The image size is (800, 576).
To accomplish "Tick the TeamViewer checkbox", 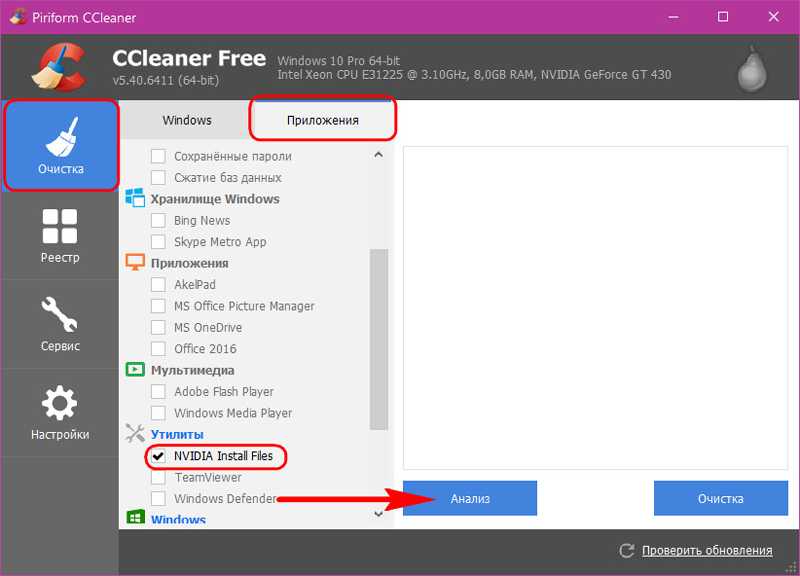I will point(158,478).
